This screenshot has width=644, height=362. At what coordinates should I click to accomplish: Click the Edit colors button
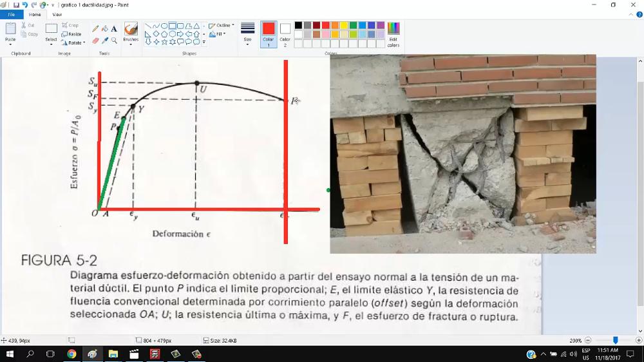pyautogui.click(x=393, y=34)
